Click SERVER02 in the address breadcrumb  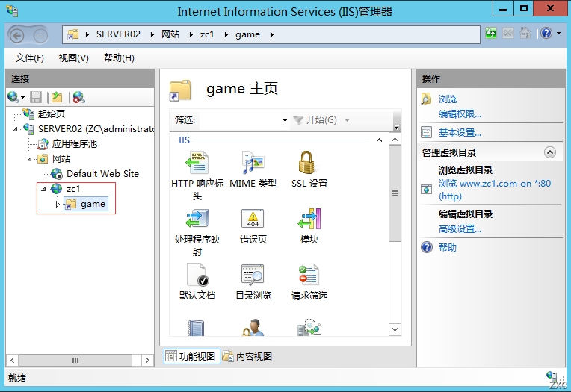(118, 34)
